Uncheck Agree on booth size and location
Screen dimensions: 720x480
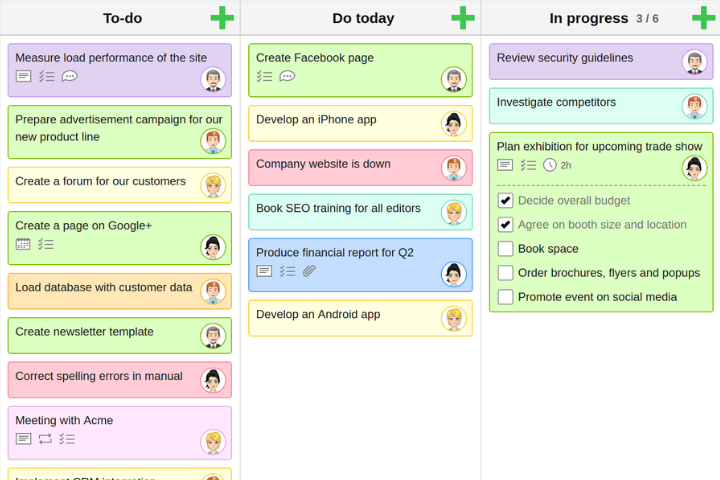click(506, 225)
